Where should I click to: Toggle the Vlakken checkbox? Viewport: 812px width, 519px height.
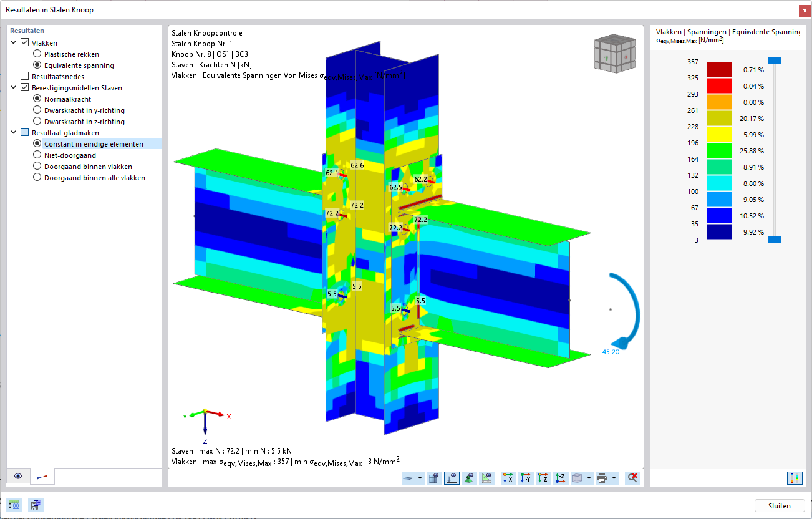point(25,43)
